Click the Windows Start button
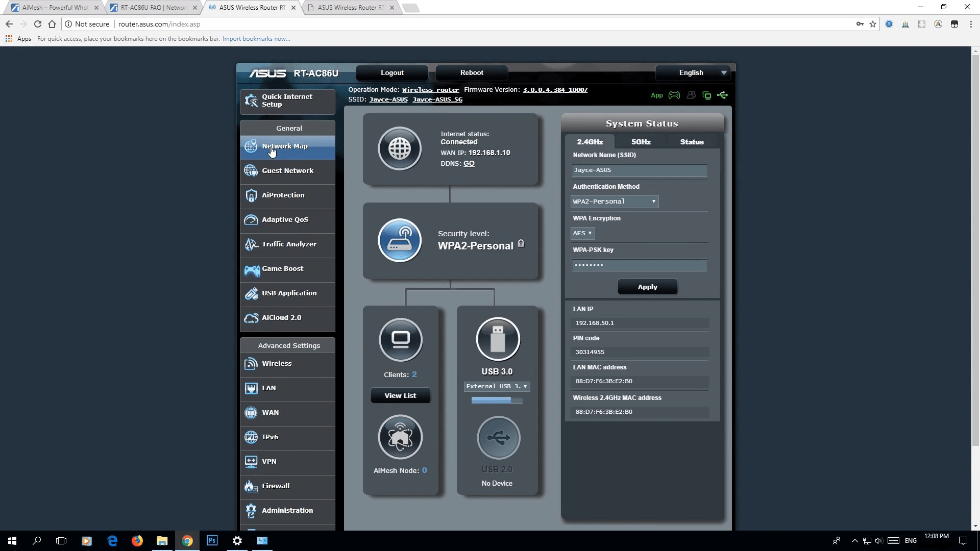980x551 pixels. pos(12,541)
